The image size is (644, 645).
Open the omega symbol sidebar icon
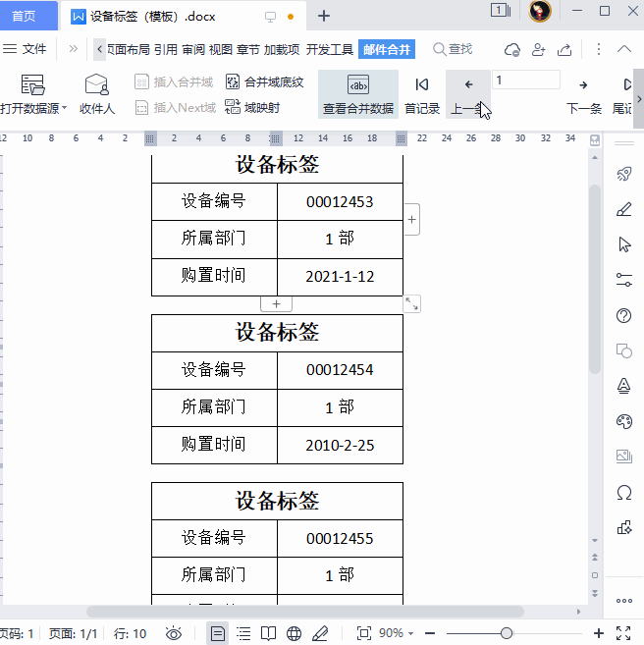pyautogui.click(x=623, y=493)
